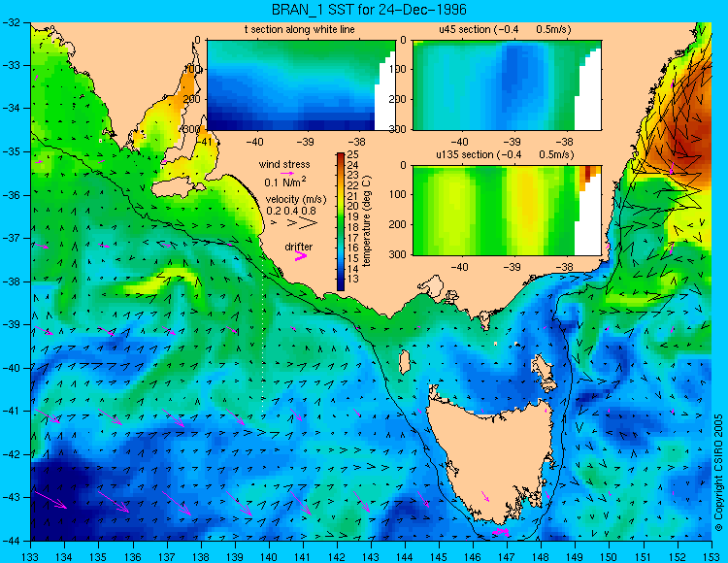
Task: Click the '-40' main latitude axis label
Action: tap(11, 368)
